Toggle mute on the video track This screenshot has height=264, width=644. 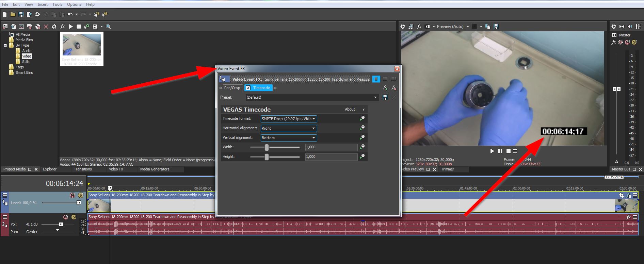click(x=73, y=195)
